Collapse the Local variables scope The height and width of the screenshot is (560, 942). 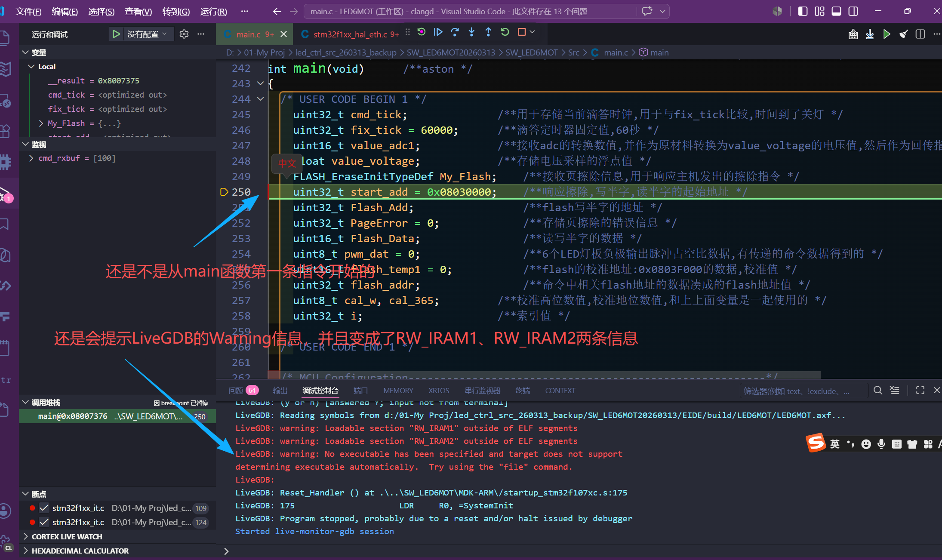(31, 67)
